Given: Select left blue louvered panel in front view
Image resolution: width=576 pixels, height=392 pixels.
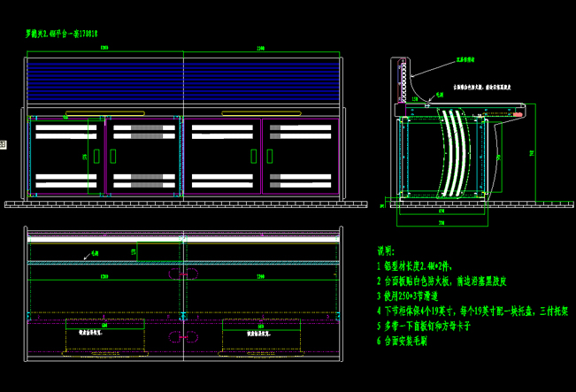Looking at the screenshot, I should [x=104, y=81].
